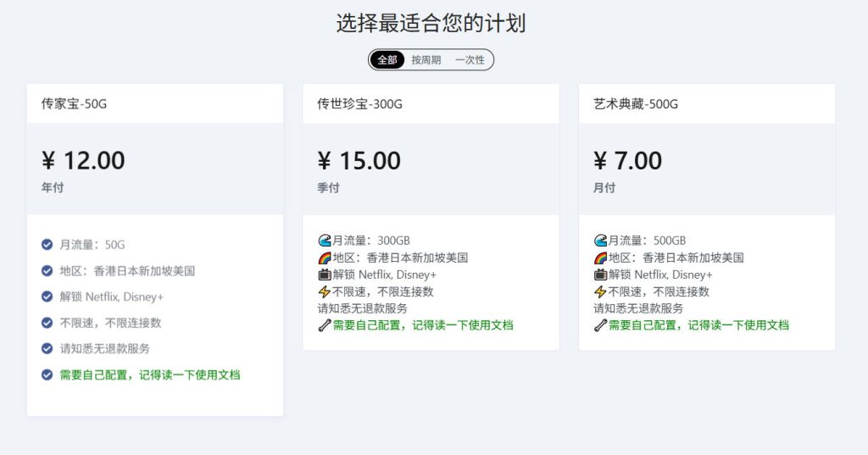Click check icon beside 请知悉无退款服务 in 50G plan
868x455 pixels.
pyautogui.click(x=47, y=349)
